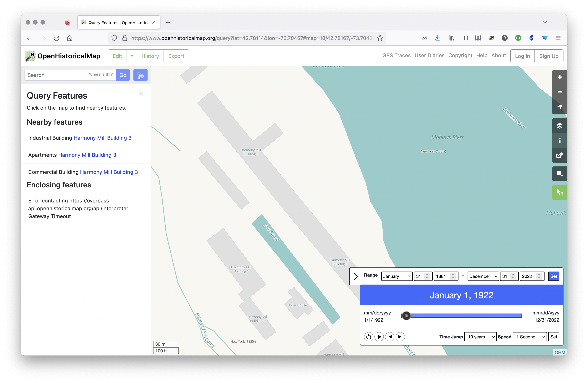This screenshot has height=383, width=588.
Task: Open the Firefox downloads panel
Action: pyautogui.click(x=437, y=38)
